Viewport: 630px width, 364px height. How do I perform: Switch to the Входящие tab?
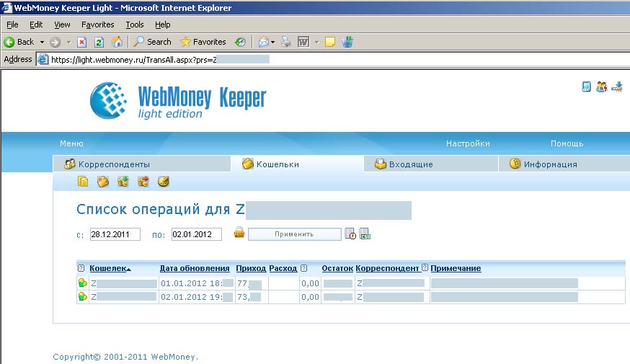[431, 164]
